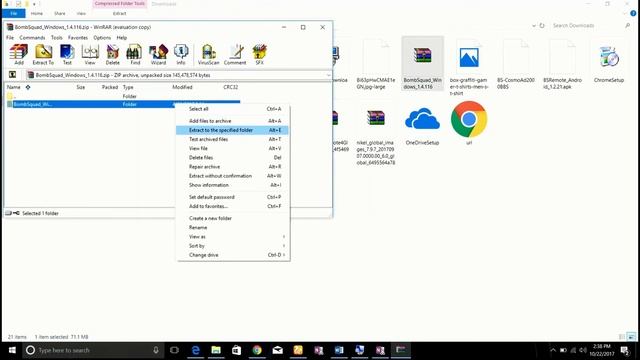
Task: Choose Select all from the context menu
Action: pos(233,109)
